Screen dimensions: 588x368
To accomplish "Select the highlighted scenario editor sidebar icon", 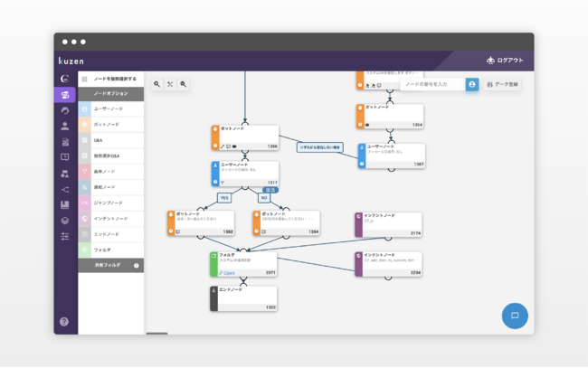I will 65,95.
